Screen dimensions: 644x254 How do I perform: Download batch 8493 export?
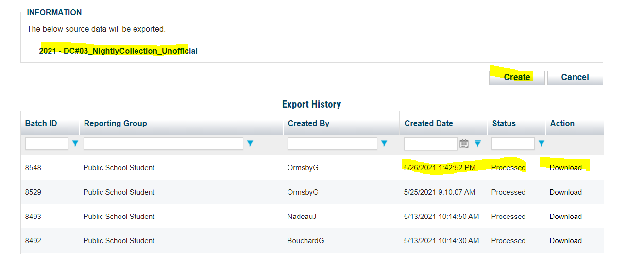[x=565, y=217]
